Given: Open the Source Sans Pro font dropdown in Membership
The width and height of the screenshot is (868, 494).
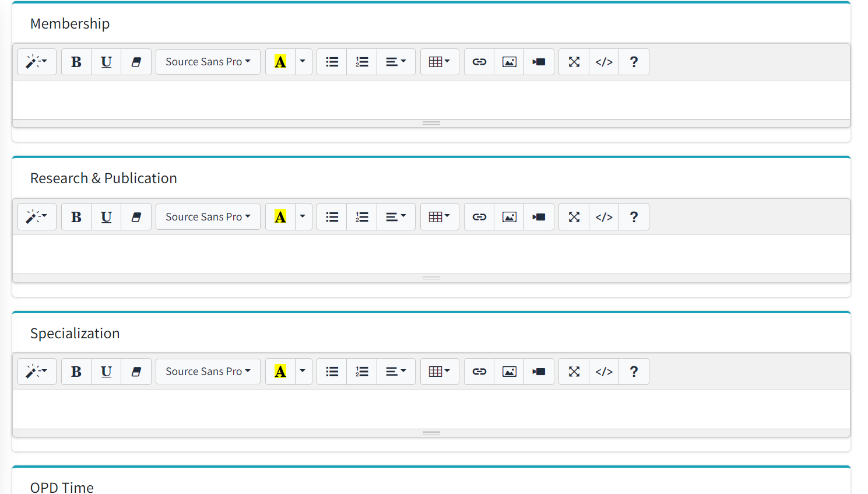Looking at the screenshot, I should (208, 62).
